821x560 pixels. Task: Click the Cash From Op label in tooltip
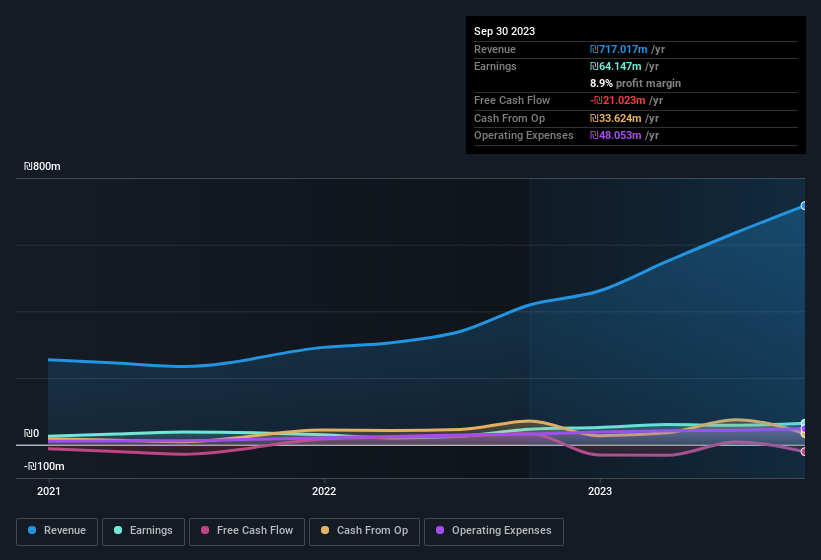coord(509,118)
